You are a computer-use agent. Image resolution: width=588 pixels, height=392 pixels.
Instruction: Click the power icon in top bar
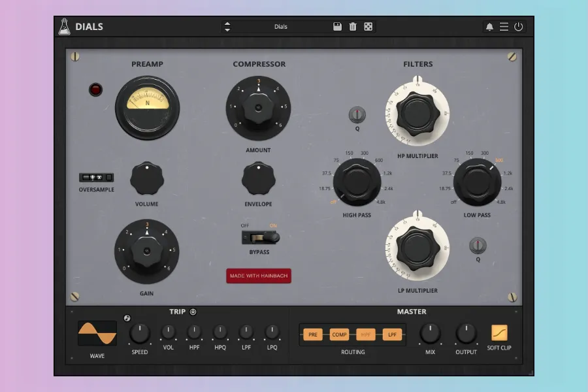pyautogui.click(x=519, y=27)
